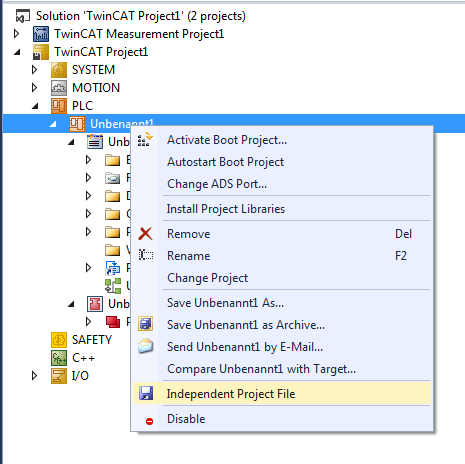Click the green task diagram icon
Viewport: 465px width, 464px height.
click(113, 286)
